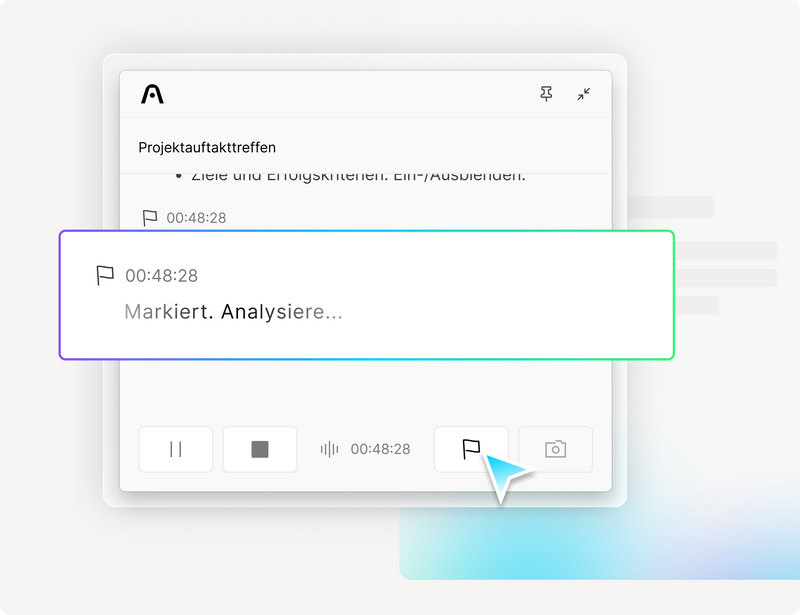
Task: Click the pin window icon
Action: click(546, 94)
